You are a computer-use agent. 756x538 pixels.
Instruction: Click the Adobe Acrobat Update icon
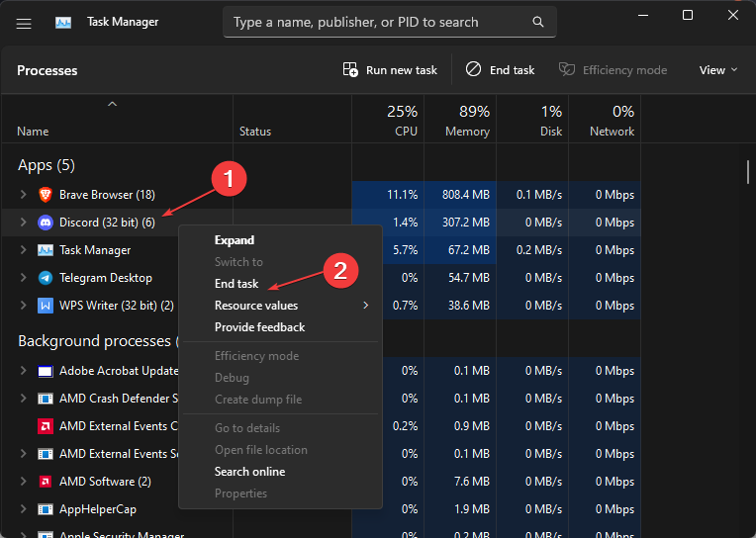point(46,371)
